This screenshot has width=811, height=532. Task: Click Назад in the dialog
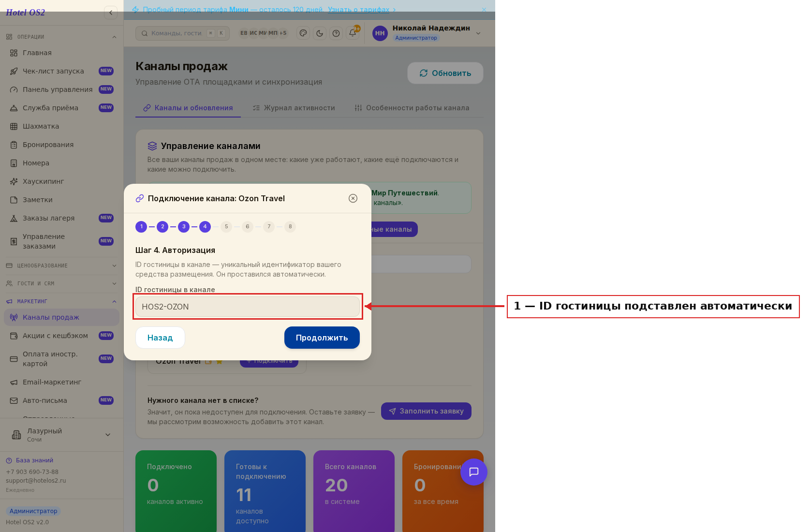point(160,338)
